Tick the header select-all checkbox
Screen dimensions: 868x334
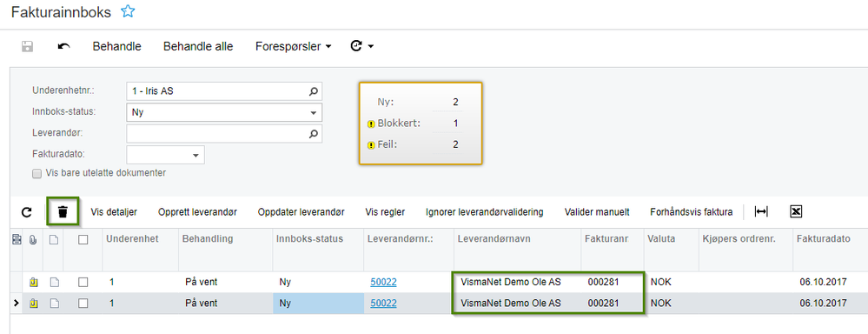point(83,240)
